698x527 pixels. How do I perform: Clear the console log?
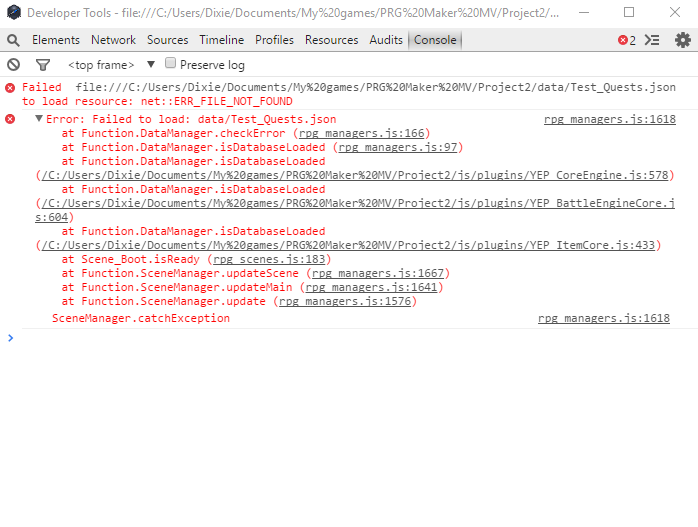[13, 65]
